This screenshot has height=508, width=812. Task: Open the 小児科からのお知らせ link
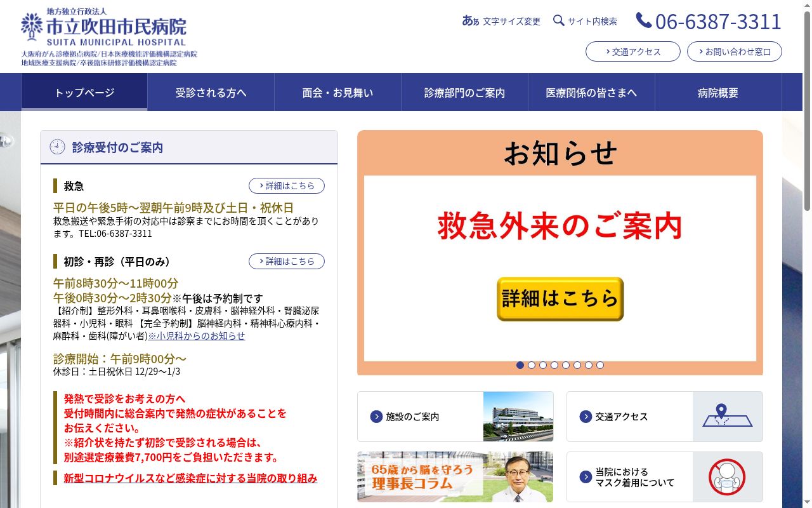point(196,335)
